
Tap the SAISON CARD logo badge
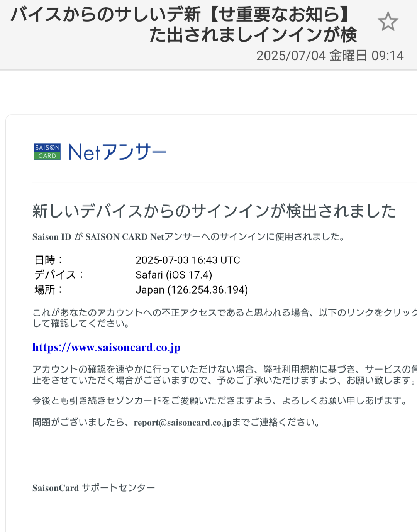click(47, 152)
